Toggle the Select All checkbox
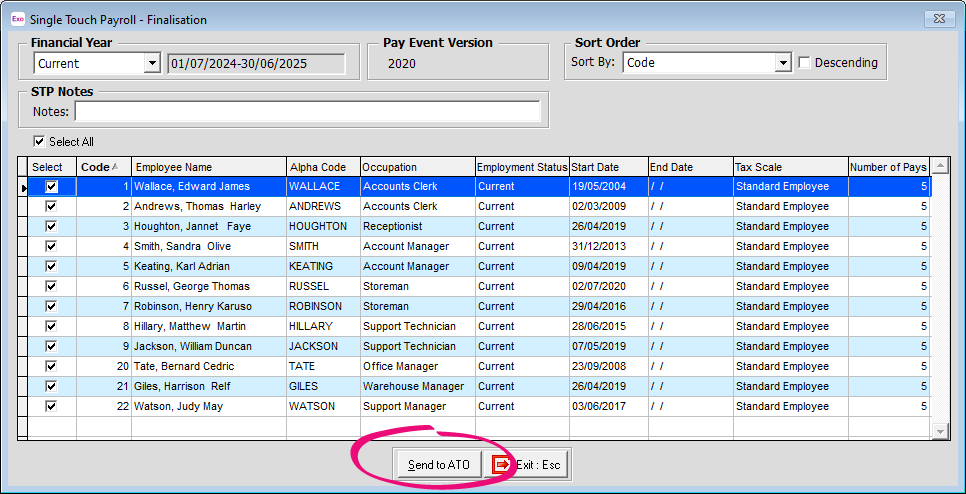 40,142
